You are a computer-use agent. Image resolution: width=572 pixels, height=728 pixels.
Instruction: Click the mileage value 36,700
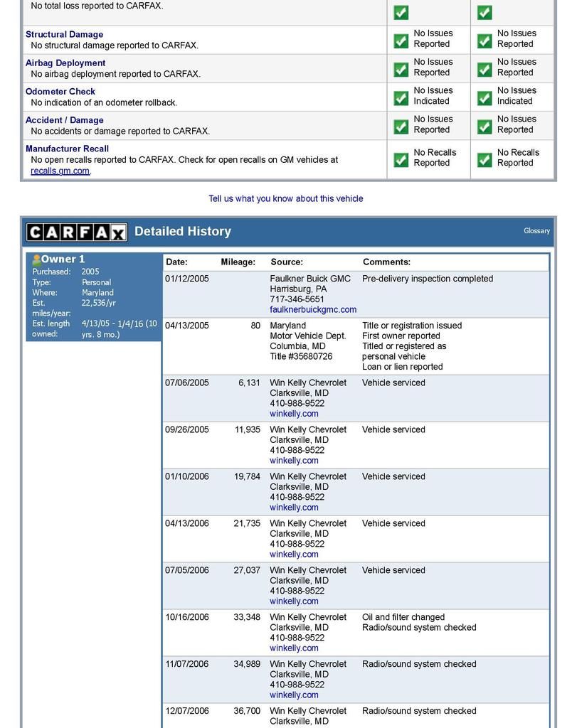[x=247, y=711]
